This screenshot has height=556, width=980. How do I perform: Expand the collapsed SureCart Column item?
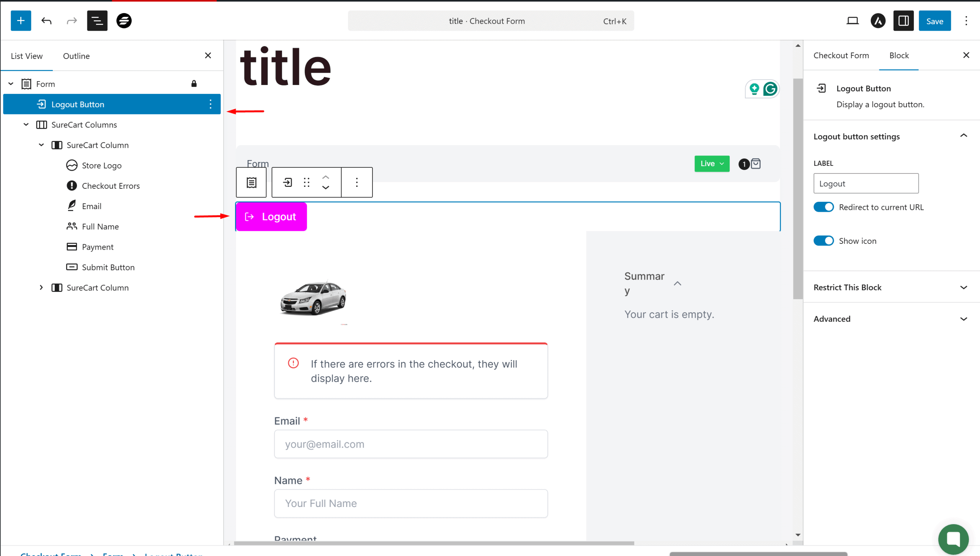click(x=41, y=288)
